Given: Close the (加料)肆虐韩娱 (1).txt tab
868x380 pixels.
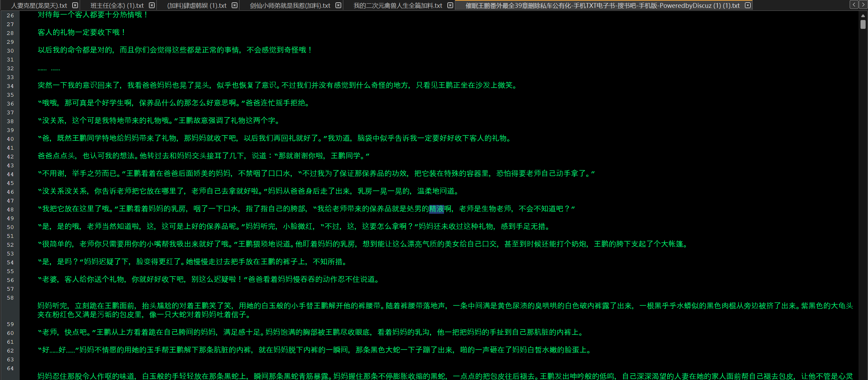Looking at the screenshot, I should coord(234,5).
